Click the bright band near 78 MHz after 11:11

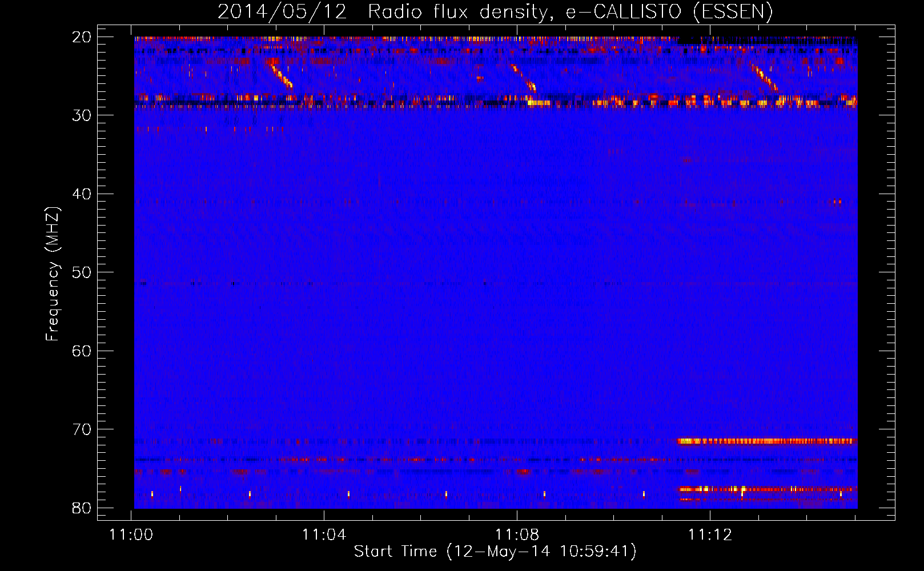coord(768,489)
